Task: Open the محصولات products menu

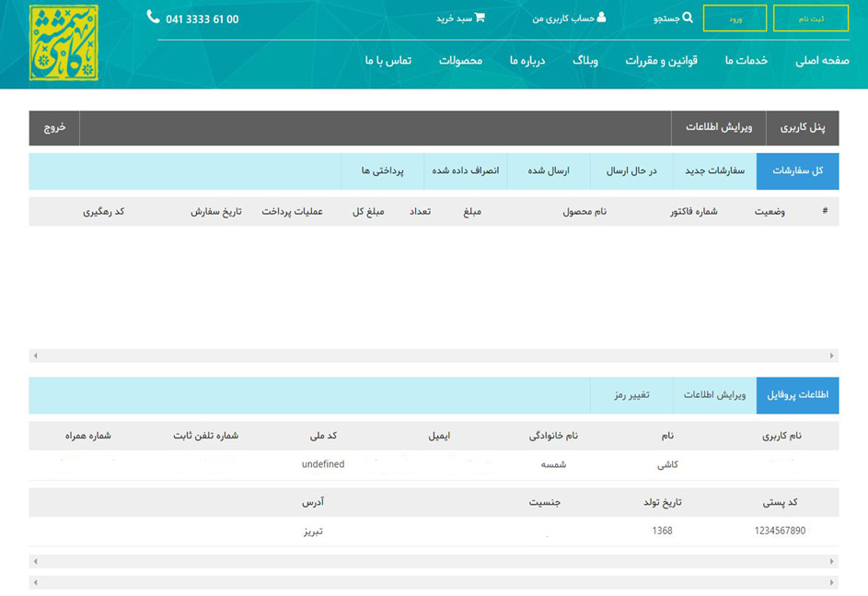Action: click(460, 61)
